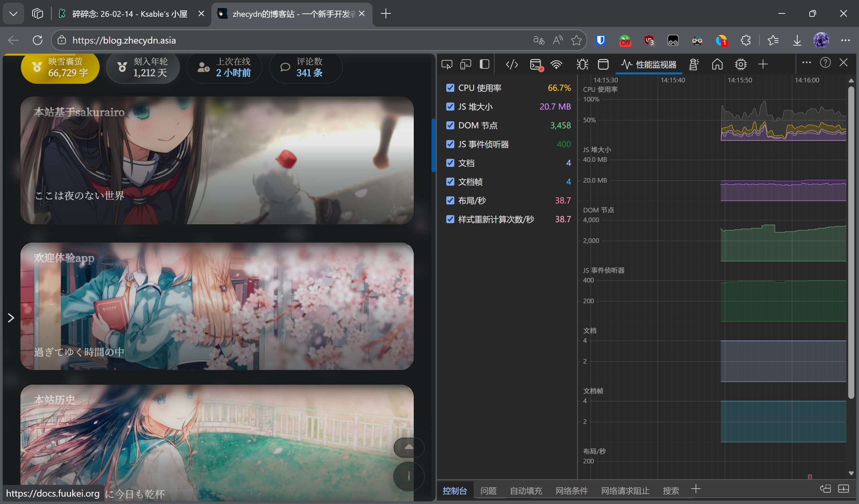Activate the inspect element picker icon
The image size is (859, 504).
(447, 64)
